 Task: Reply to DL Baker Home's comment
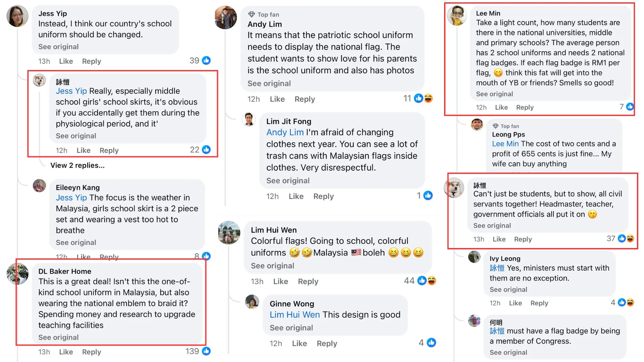[x=91, y=352]
